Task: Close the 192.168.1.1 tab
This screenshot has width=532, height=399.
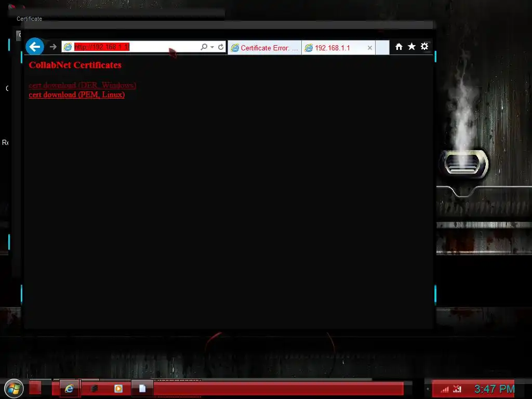Action: [x=370, y=48]
